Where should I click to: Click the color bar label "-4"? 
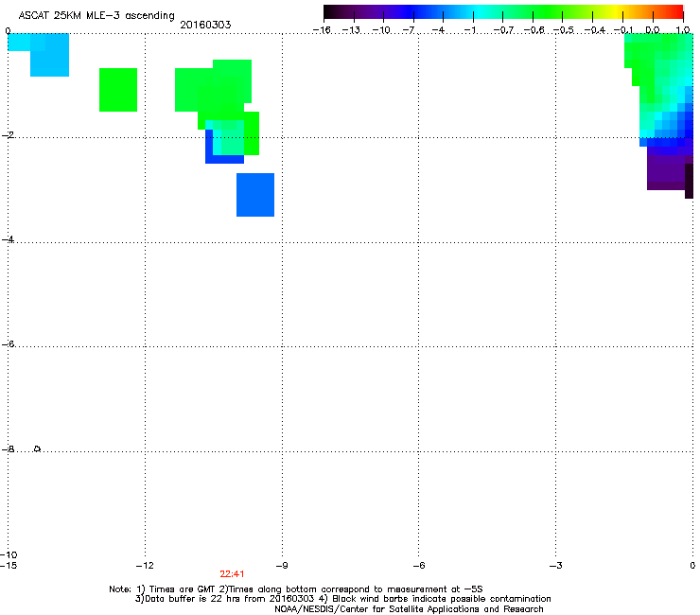tap(438, 30)
